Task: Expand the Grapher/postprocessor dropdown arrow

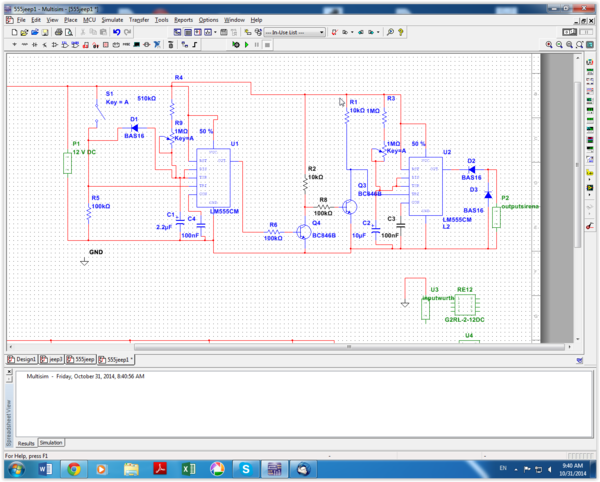Action: click(x=215, y=33)
